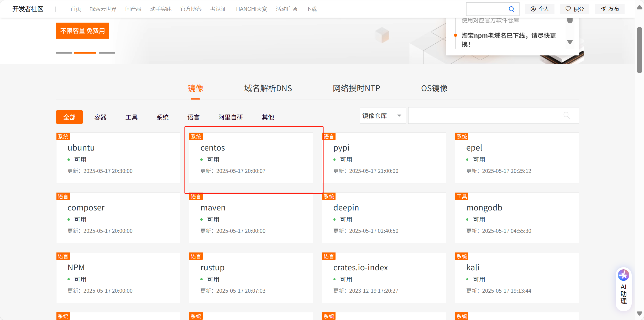Click the mirror search magnifier icon
Viewport: 644px width, 320px height.
pos(566,115)
